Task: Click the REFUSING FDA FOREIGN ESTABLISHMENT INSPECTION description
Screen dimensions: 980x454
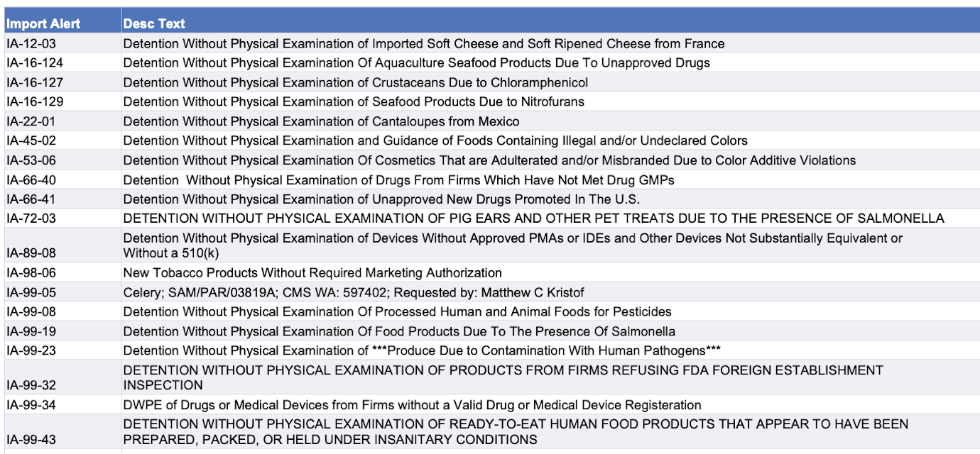Action: pyautogui.click(x=503, y=377)
